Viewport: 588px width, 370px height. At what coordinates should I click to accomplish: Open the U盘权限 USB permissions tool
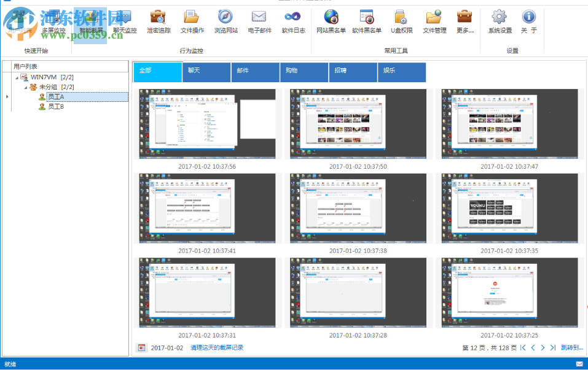pos(401,23)
